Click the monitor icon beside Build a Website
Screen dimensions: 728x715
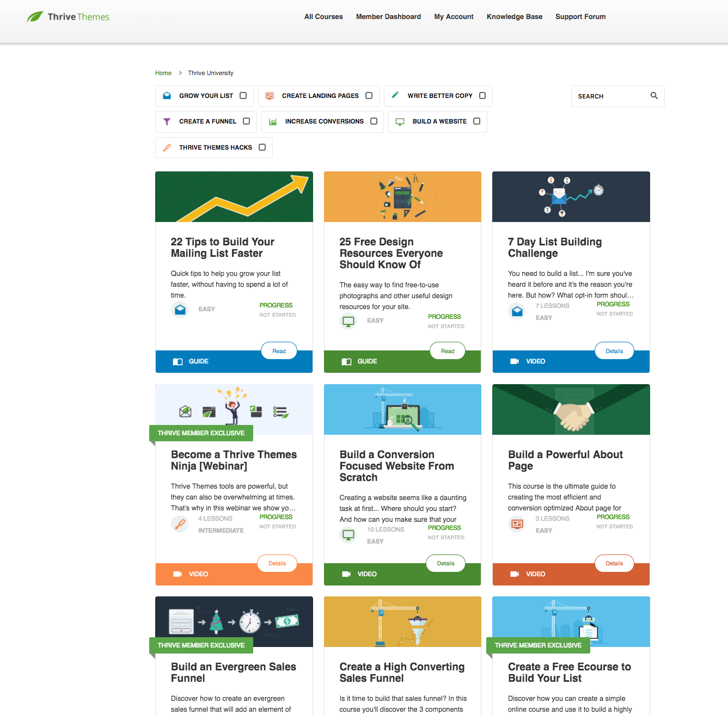point(400,122)
